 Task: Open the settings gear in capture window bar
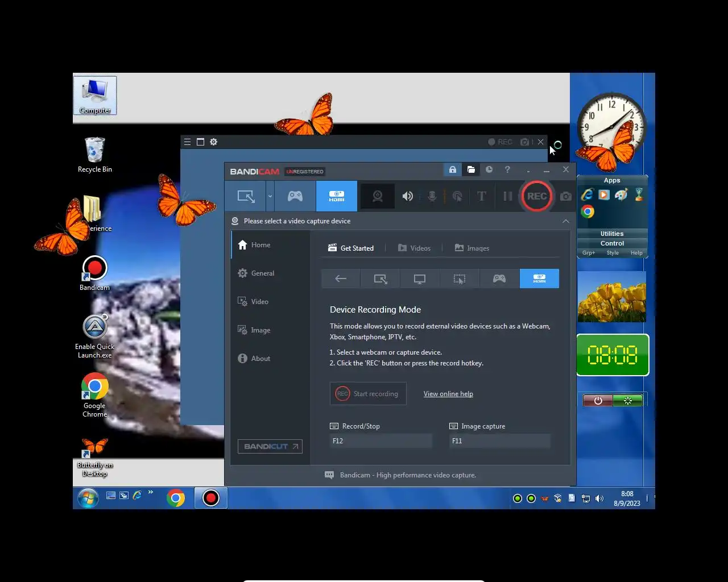tap(214, 142)
